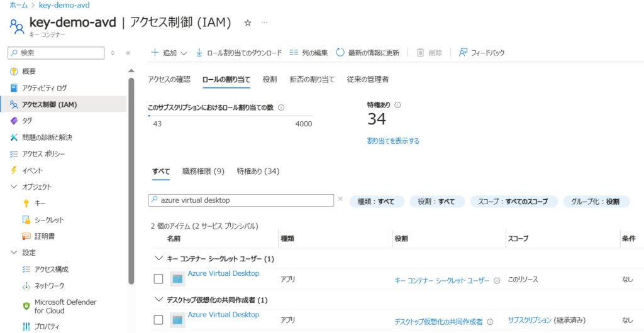Image resolution: width=644 pixels, height=333 pixels.
Task: Collapse the 設定 section in sidebar
Action: pyautogui.click(x=14, y=253)
